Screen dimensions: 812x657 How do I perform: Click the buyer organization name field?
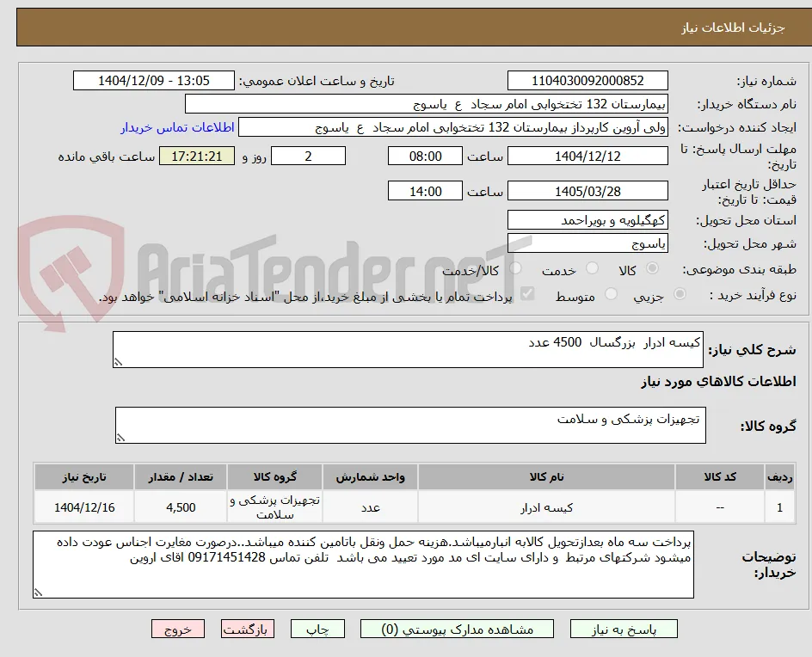click(426, 104)
